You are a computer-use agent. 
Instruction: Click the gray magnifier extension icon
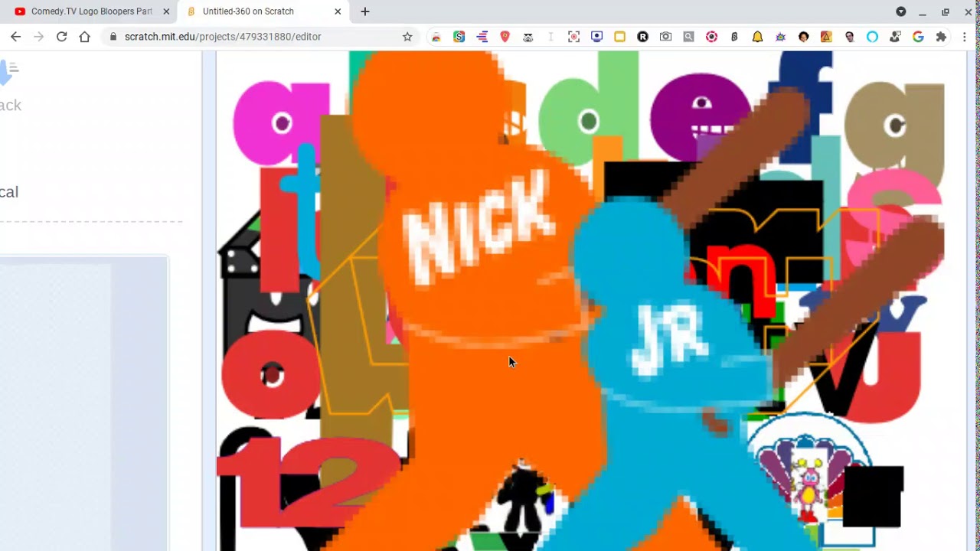[x=688, y=37]
